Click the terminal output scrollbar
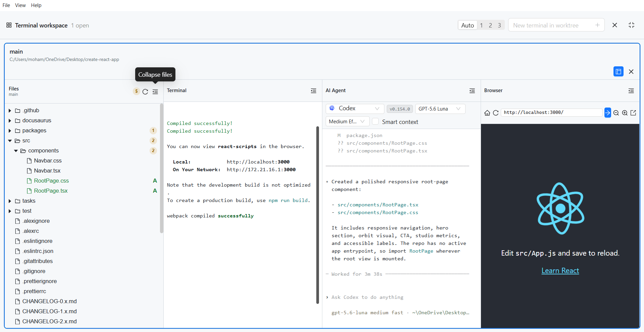The image size is (644, 332). [317, 215]
